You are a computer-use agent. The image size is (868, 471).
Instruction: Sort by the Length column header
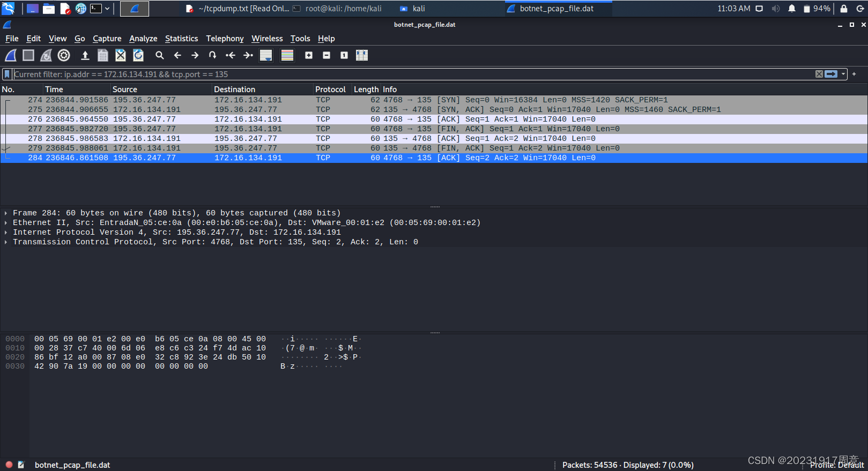(366, 89)
